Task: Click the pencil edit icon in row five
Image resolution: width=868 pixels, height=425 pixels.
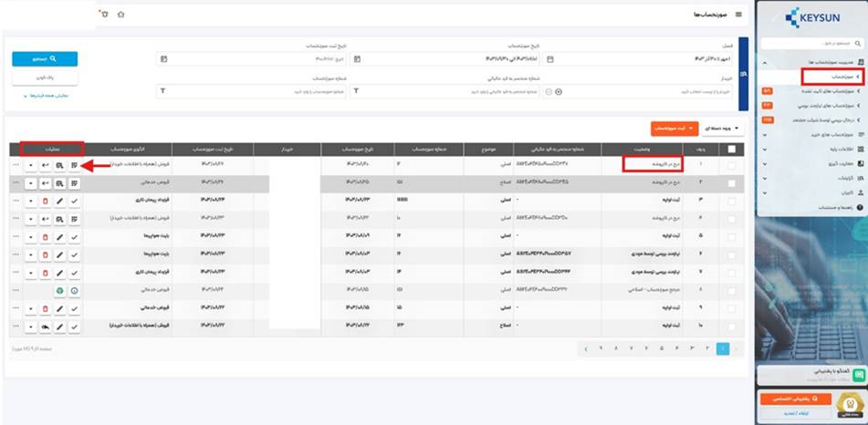Action: [x=59, y=234]
